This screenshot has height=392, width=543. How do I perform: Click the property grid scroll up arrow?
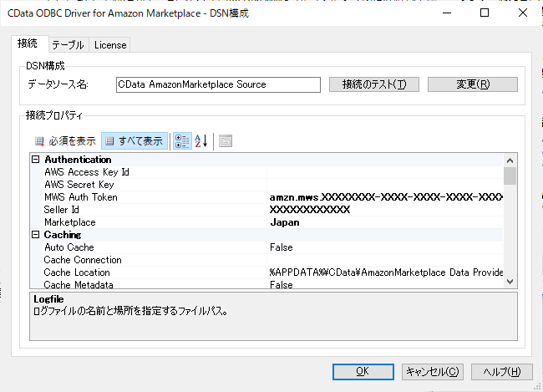click(510, 160)
